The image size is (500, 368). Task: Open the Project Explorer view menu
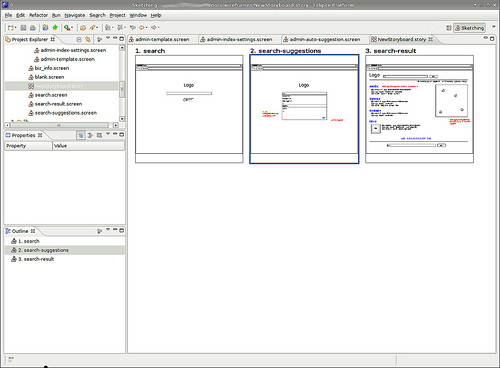pyautogui.click(x=108, y=38)
